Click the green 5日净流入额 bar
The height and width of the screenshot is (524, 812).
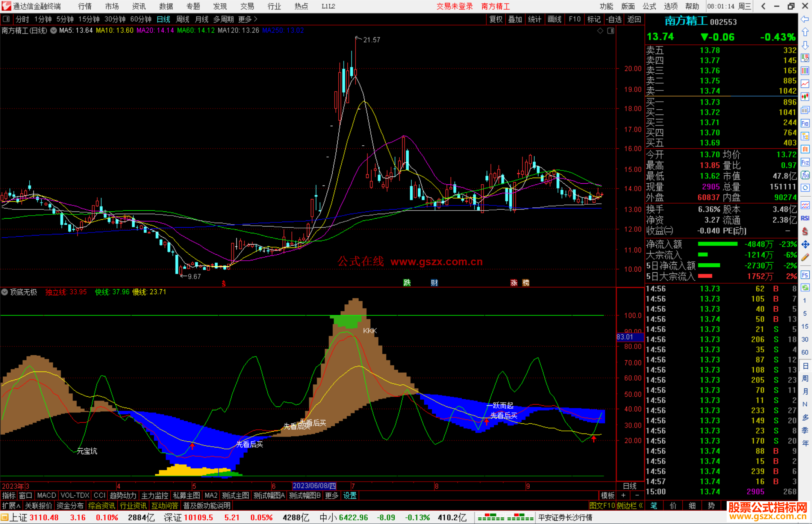[709, 265]
